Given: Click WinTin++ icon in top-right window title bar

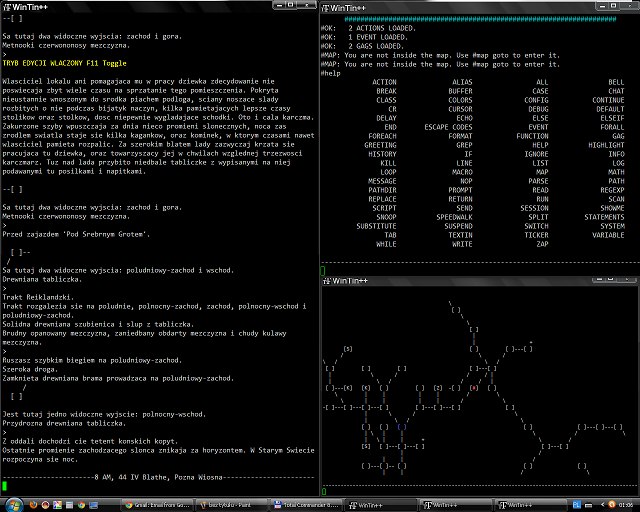Looking at the screenshot, I should pos(326,6).
